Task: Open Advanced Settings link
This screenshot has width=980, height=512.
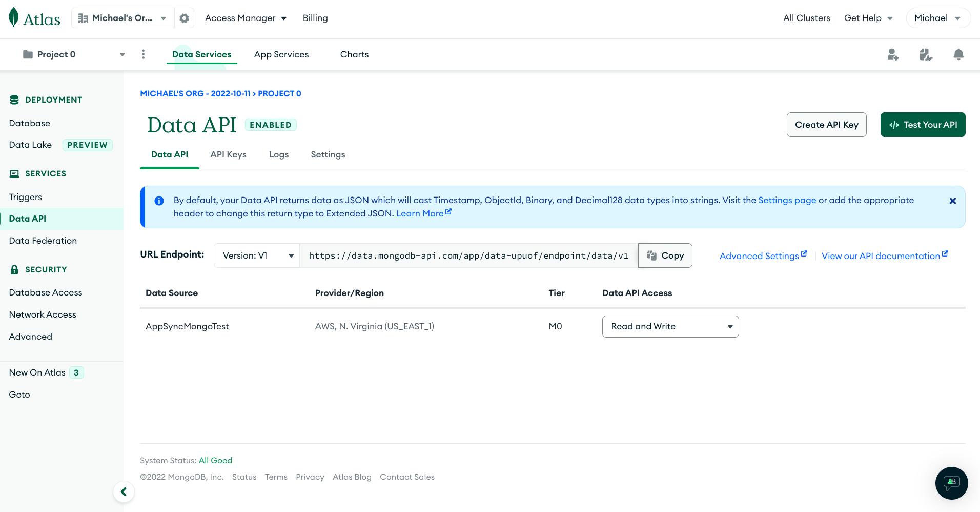Action: (763, 255)
